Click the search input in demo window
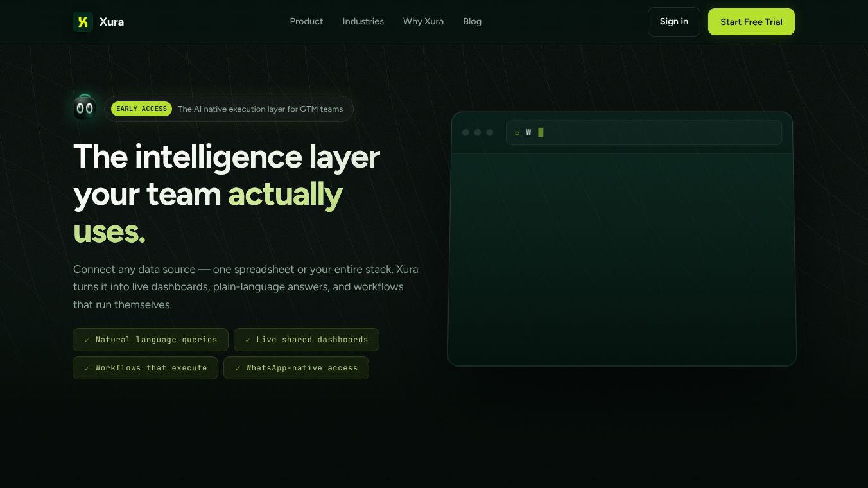The image size is (868, 488). [x=644, y=133]
